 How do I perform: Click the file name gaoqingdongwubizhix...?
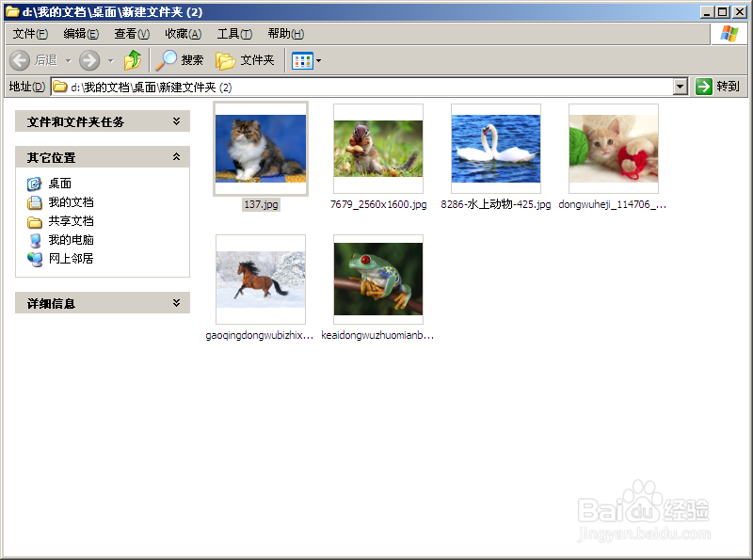click(x=260, y=335)
